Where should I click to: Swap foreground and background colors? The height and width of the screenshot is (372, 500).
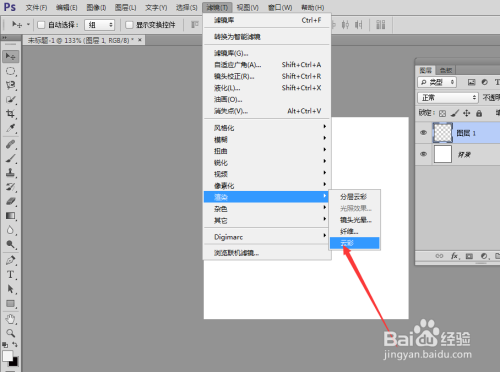click(x=15, y=345)
